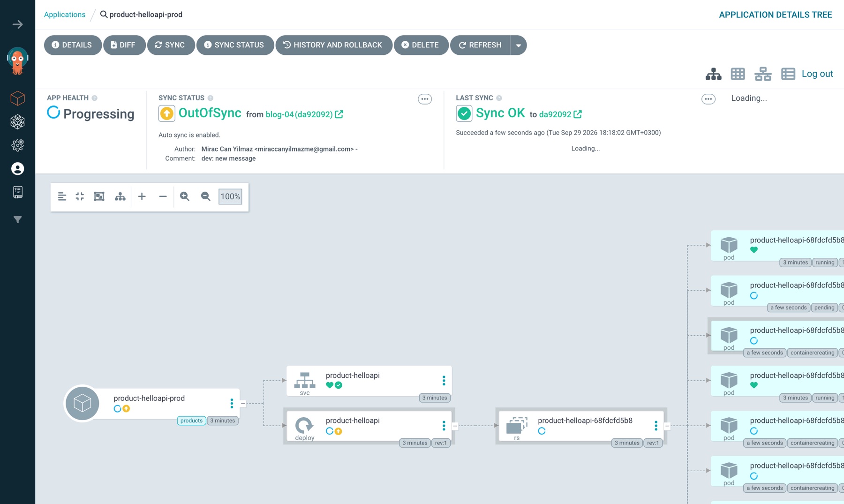Click the products project tag
The image size is (844, 504).
tap(191, 421)
